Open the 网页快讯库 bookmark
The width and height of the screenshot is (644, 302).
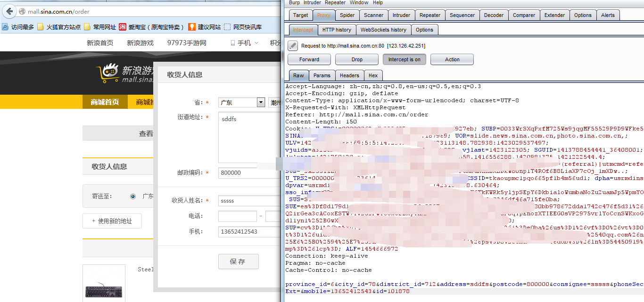pyautogui.click(x=243, y=27)
